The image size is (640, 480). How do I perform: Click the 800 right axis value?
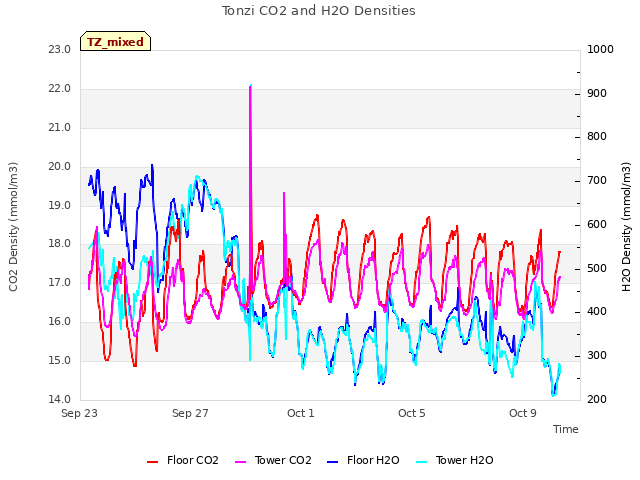point(597,137)
